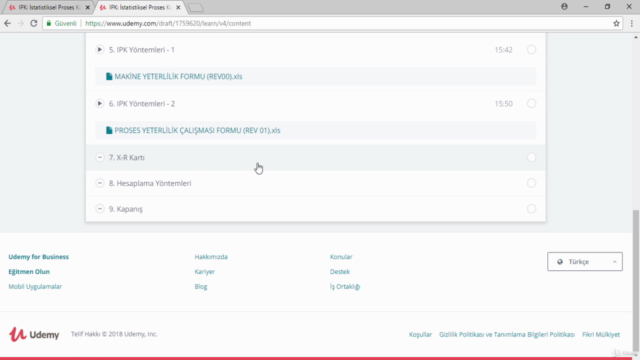Screen dimensions: 640x360
Task: Mark 7. X-R Kartı as complete
Action: (531, 157)
